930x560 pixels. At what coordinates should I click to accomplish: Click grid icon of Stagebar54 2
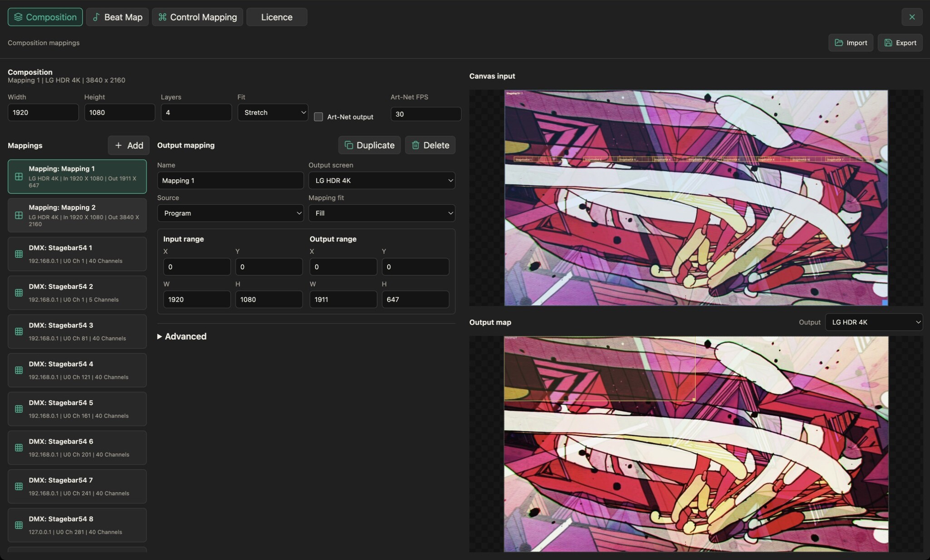[19, 293]
